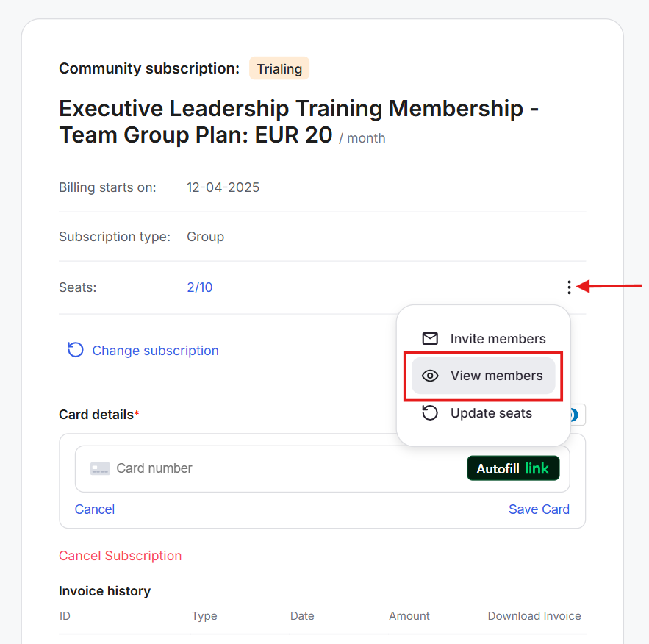Viewport: 649px width, 644px height.
Task: Open the Change subscription link
Action: 155,351
